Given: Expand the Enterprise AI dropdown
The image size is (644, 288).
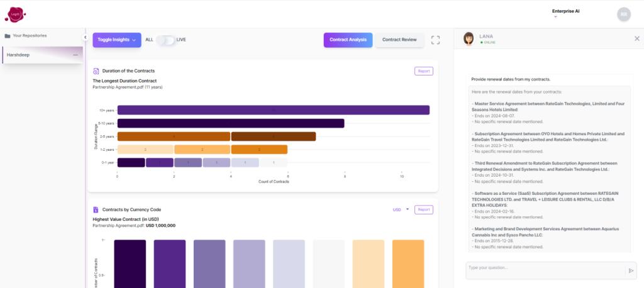Looking at the screenshot, I should tap(556, 17).
